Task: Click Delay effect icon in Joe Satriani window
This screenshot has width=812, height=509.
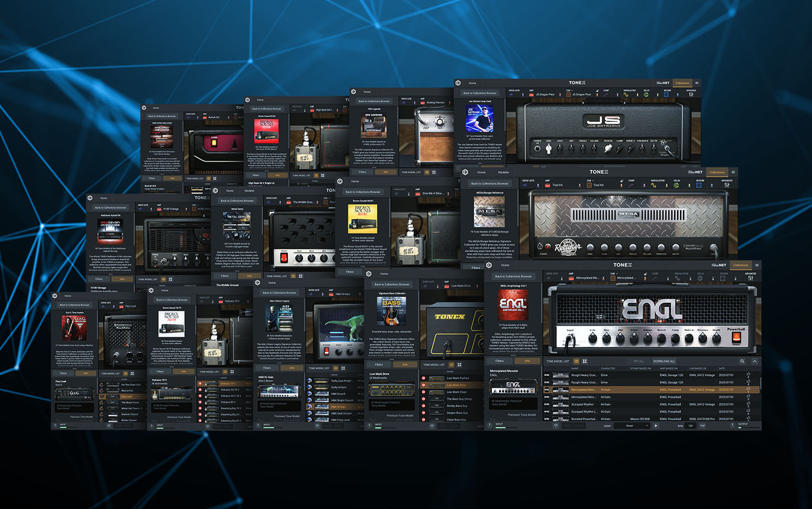Action: (646, 95)
